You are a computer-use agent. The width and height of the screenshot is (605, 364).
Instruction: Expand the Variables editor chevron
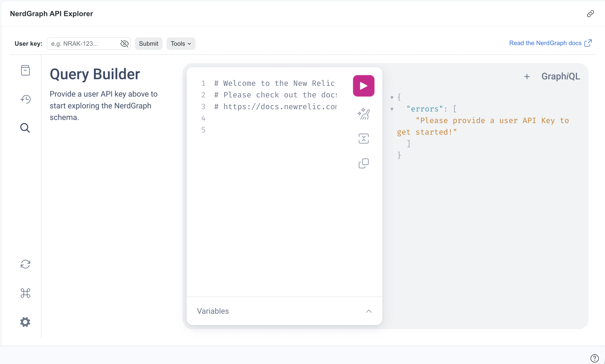[369, 311]
